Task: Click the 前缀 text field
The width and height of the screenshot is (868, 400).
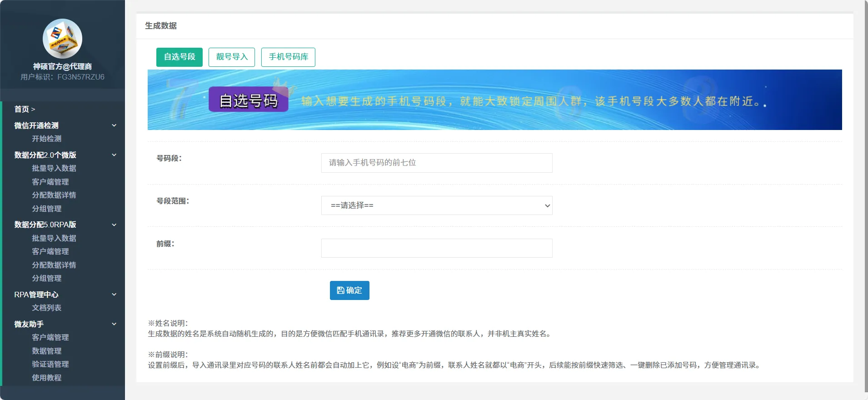Action: [436, 248]
